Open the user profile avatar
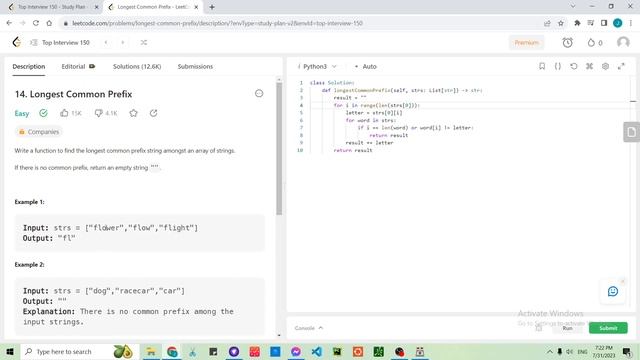This screenshot has height=360, width=640. (x=623, y=42)
